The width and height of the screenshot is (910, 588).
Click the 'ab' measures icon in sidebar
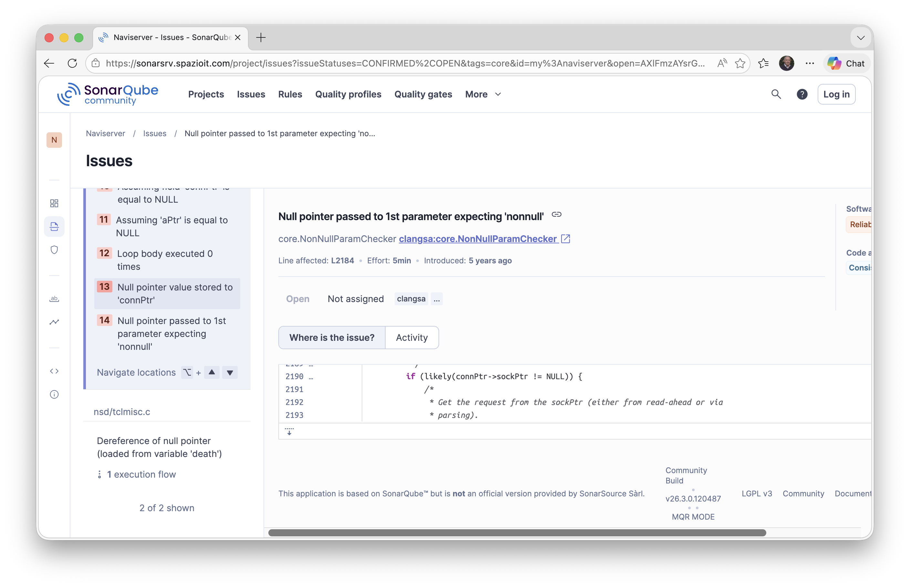pos(54,299)
